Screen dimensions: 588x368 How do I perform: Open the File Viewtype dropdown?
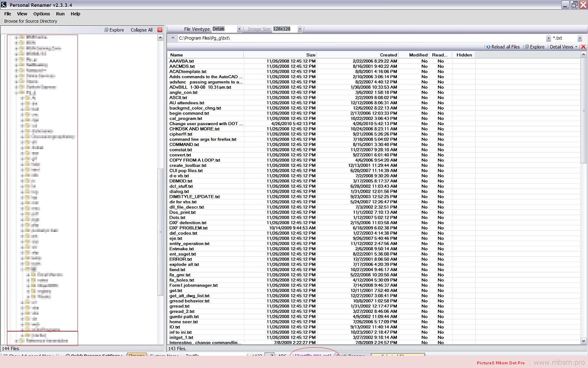[x=239, y=29]
